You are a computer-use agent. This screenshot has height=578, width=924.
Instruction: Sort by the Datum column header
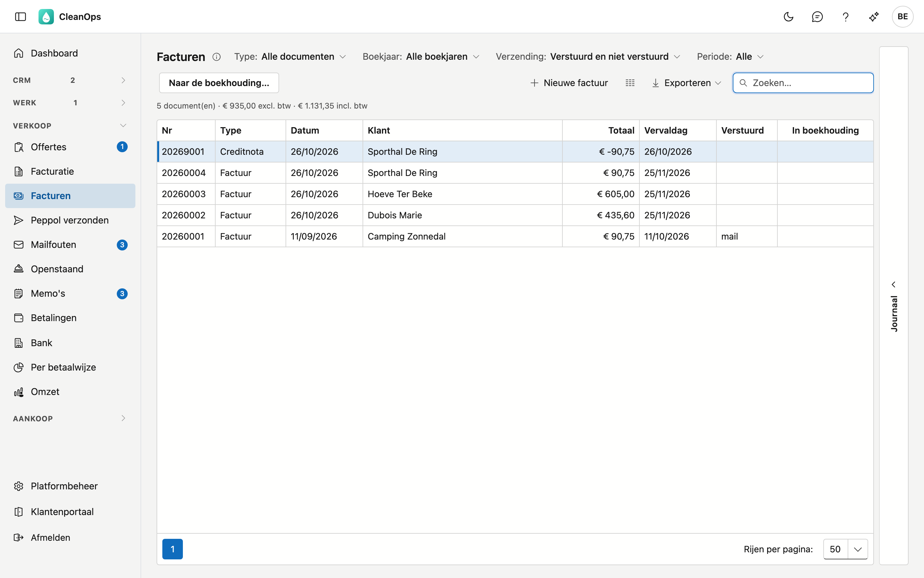point(324,130)
